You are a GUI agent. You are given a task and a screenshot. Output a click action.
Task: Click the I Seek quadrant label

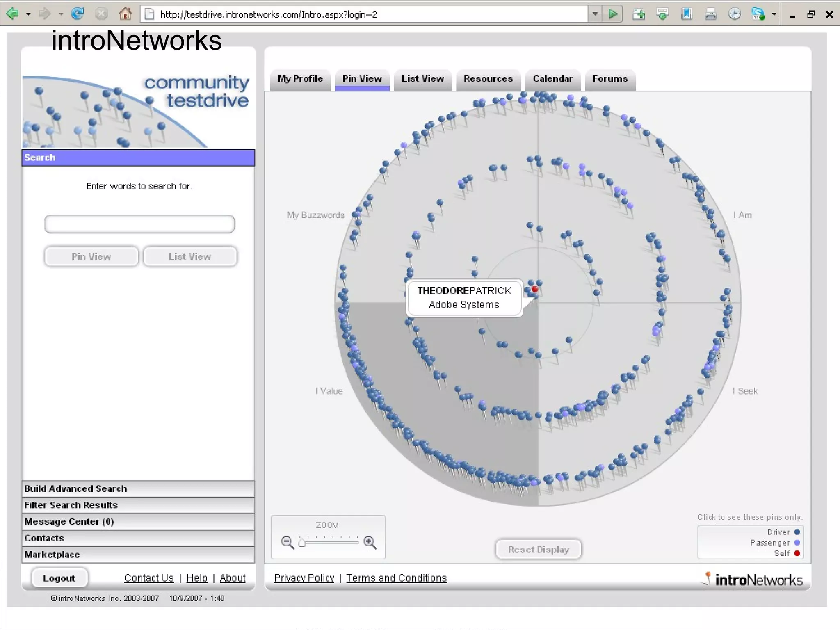pyautogui.click(x=745, y=391)
